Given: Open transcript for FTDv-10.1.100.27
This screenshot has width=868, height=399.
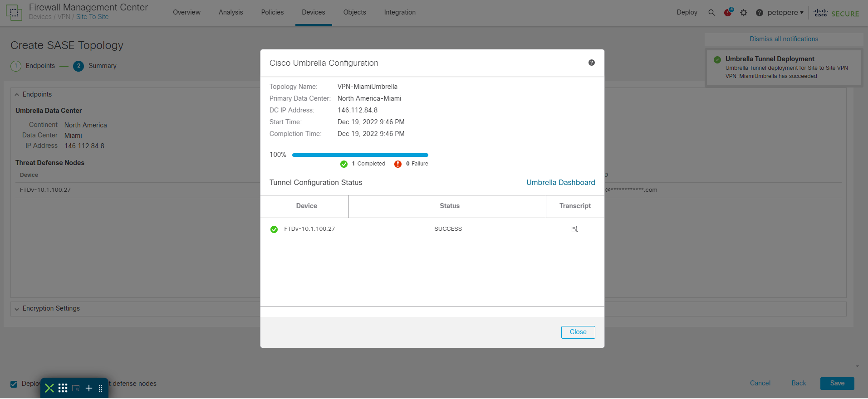Looking at the screenshot, I should pyautogui.click(x=574, y=229).
